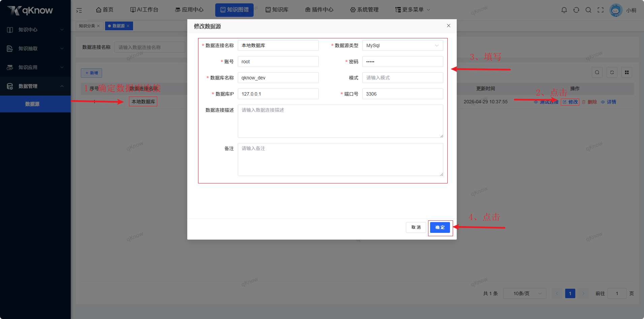This screenshot has height=319, width=644.
Task: Go to 首页 in top navigation
Action: pos(105,10)
